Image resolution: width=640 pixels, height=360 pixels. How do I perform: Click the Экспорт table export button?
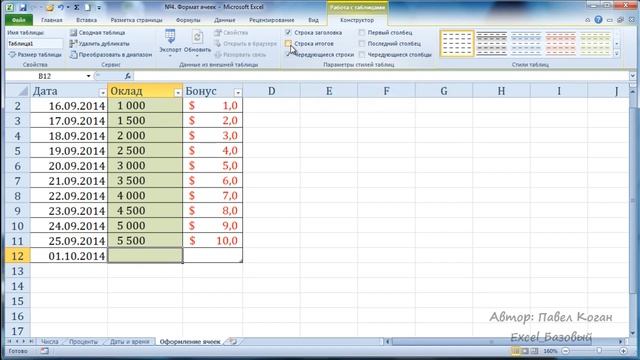[x=170, y=42]
